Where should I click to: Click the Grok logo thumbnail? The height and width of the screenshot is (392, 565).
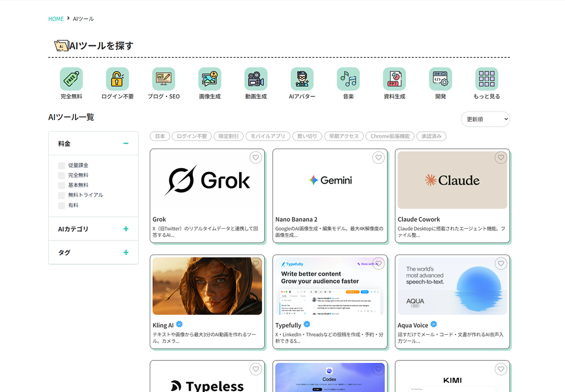coord(207,180)
